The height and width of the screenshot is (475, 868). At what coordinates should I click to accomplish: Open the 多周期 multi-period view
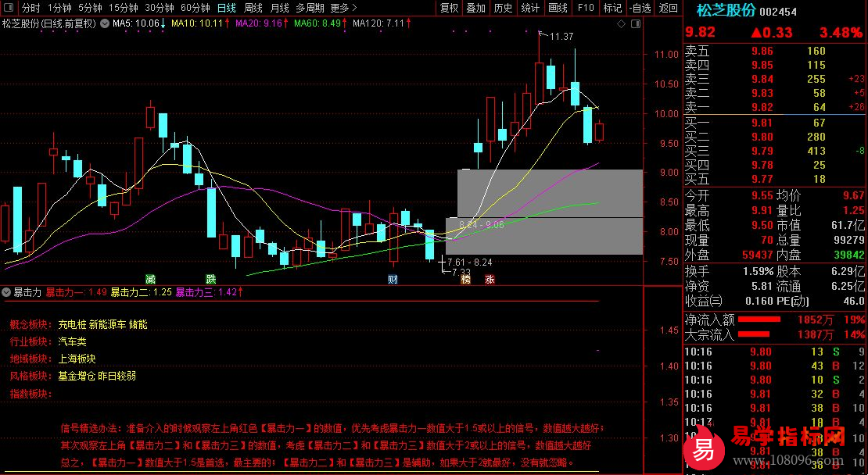309,8
